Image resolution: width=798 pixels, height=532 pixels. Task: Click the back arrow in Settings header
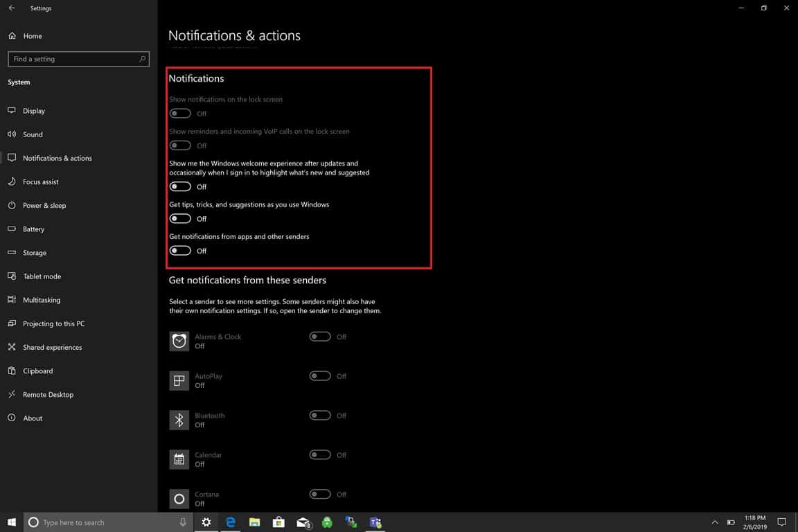pos(12,8)
